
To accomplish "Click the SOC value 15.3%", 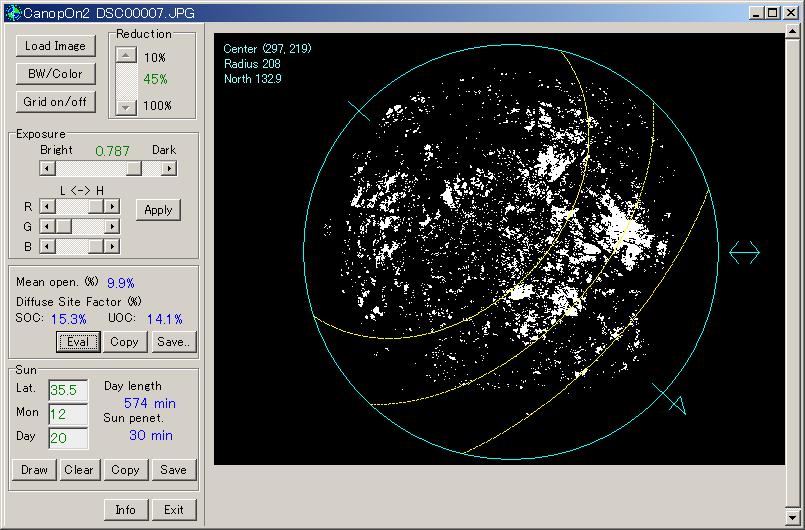I will (x=69, y=319).
